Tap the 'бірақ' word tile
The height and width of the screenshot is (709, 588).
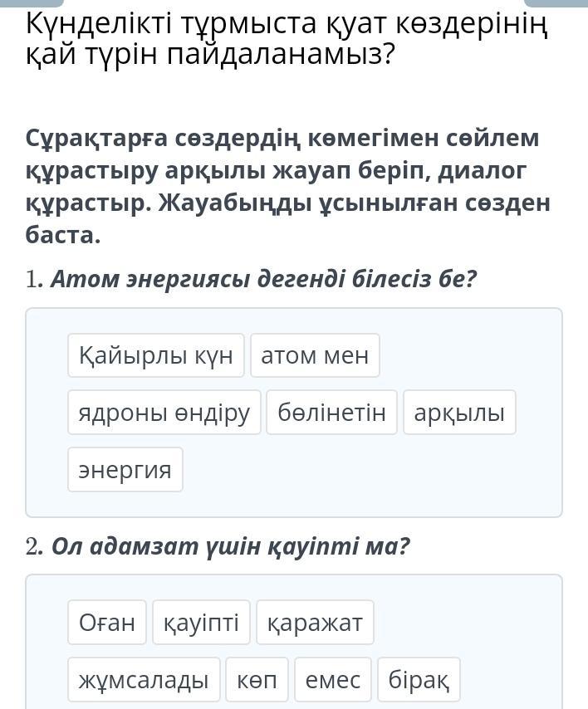[x=419, y=679]
